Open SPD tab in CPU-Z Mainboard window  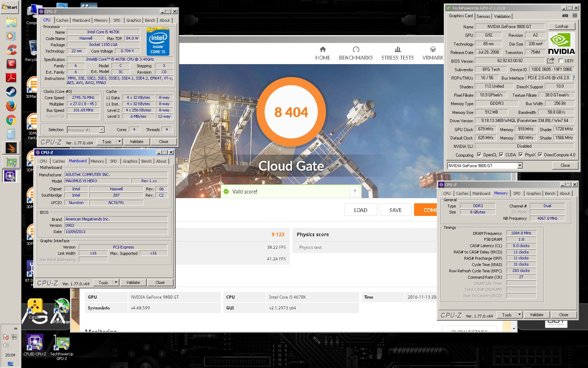(x=113, y=161)
